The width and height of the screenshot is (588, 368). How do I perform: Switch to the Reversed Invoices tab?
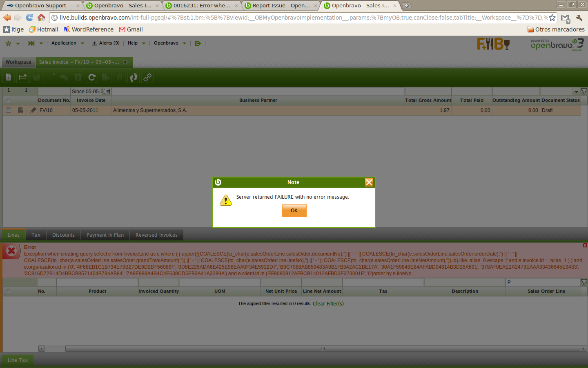156,235
